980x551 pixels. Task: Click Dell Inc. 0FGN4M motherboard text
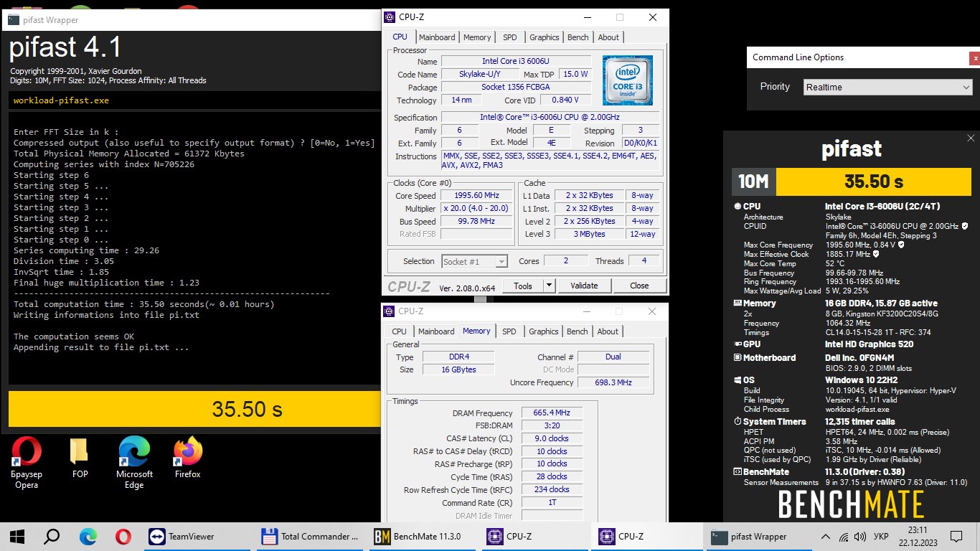(x=859, y=358)
